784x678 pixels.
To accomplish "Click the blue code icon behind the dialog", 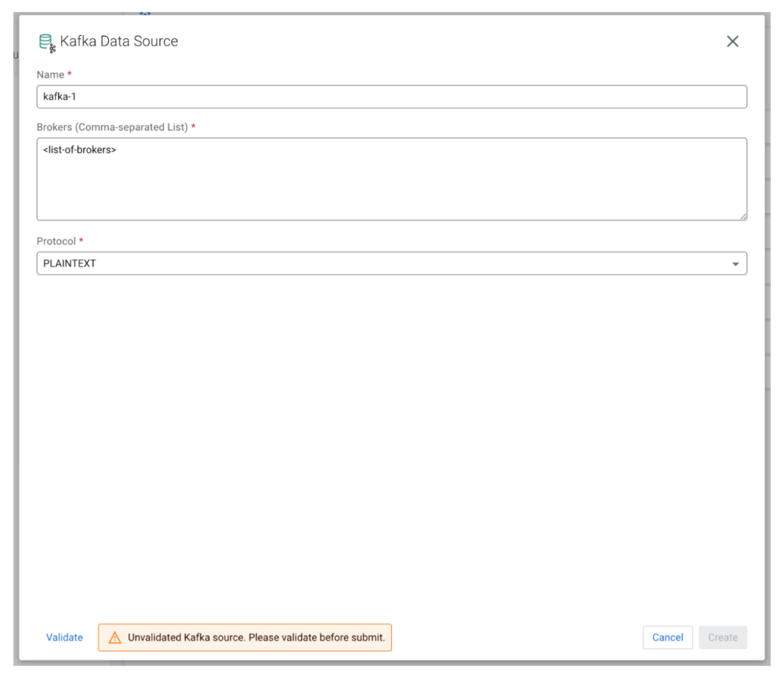I will coord(145,13).
